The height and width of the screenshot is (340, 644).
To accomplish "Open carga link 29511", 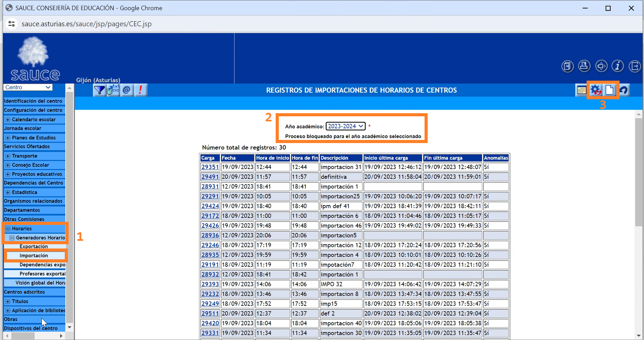I will pyautogui.click(x=210, y=314).
